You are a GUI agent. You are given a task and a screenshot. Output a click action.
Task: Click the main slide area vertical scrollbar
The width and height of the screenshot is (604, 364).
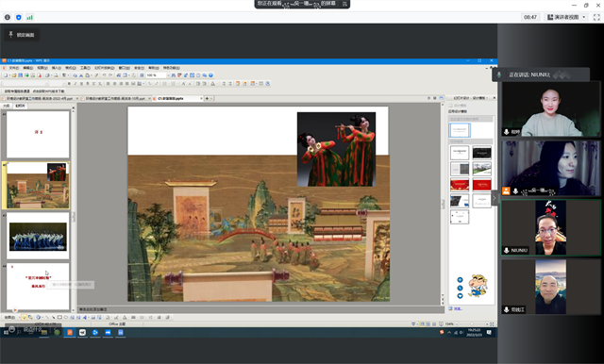(443, 204)
